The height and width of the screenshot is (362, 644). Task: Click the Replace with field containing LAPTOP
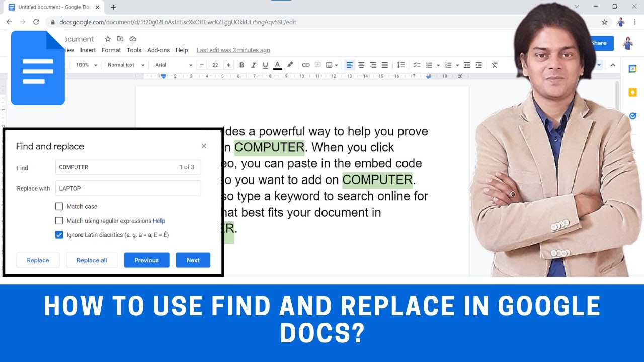click(128, 189)
